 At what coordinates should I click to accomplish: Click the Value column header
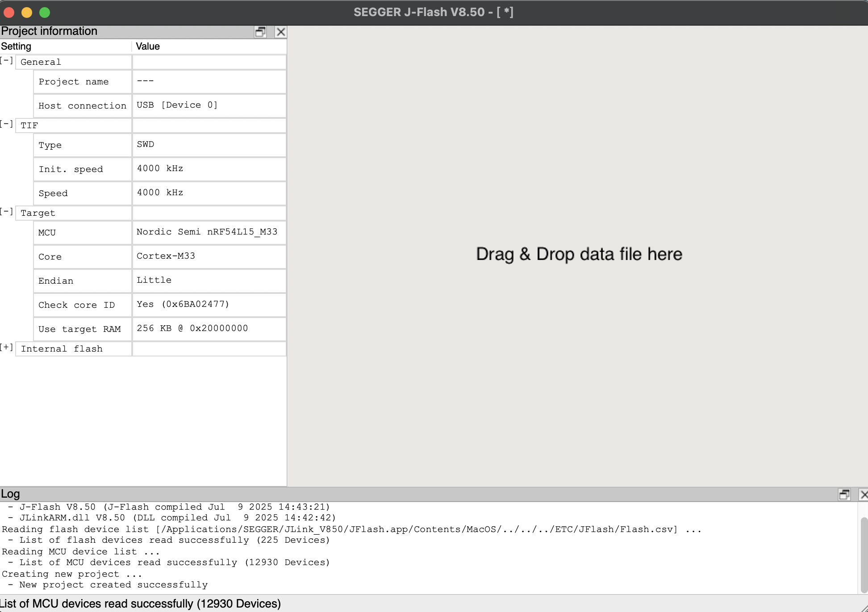pyautogui.click(x=209, y=46)
